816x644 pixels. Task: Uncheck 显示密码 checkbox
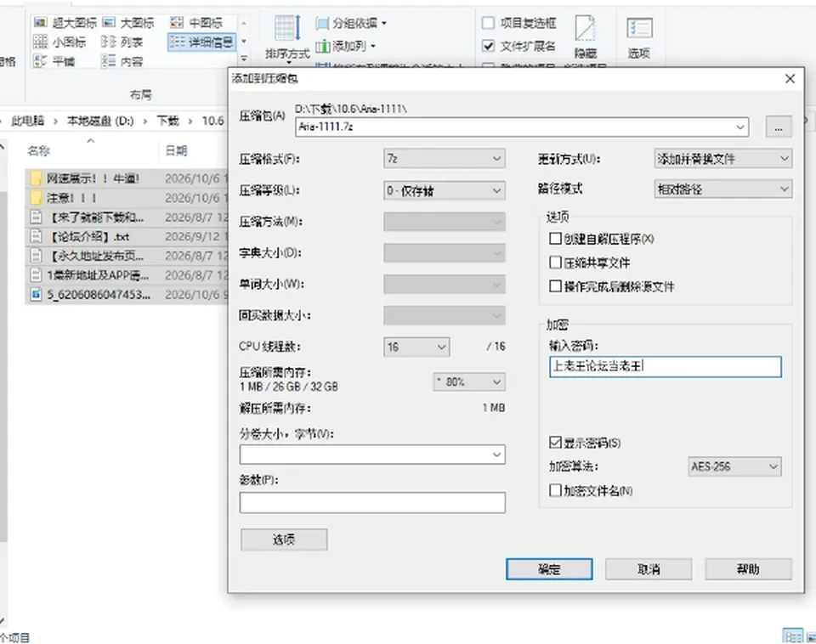point(555,442)
